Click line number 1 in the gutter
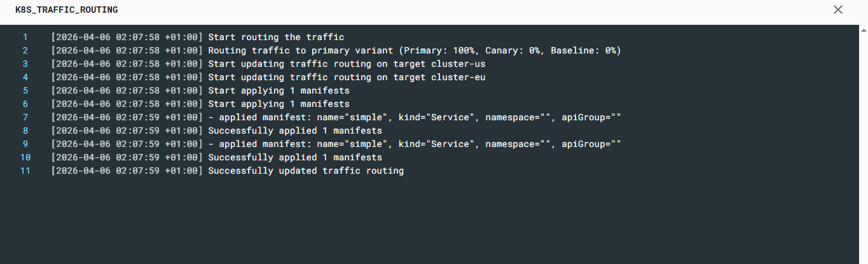868x264 pixels. [25, 37]
